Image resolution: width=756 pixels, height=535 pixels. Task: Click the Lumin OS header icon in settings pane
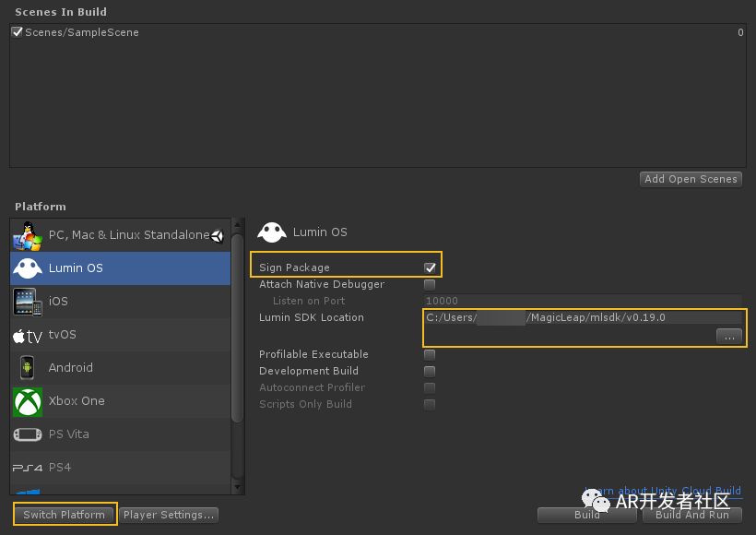point(272,232)
